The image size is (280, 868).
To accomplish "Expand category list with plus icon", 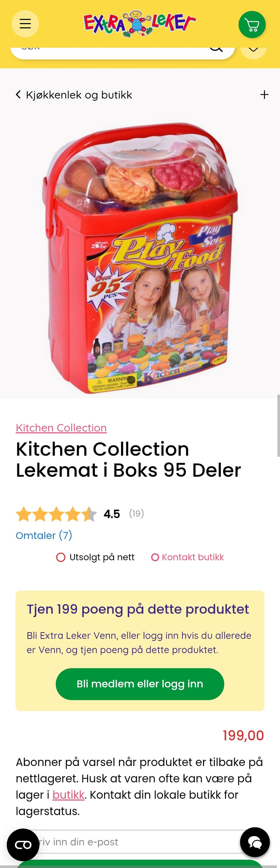I will tap(264, 95).
